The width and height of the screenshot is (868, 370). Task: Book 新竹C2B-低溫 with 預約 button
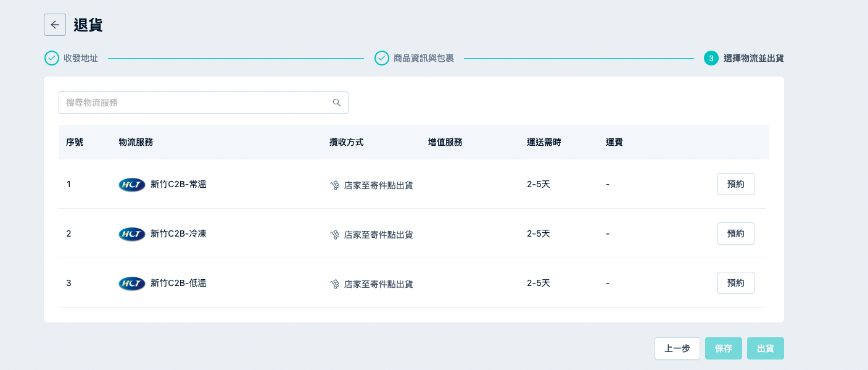[736, 283]
